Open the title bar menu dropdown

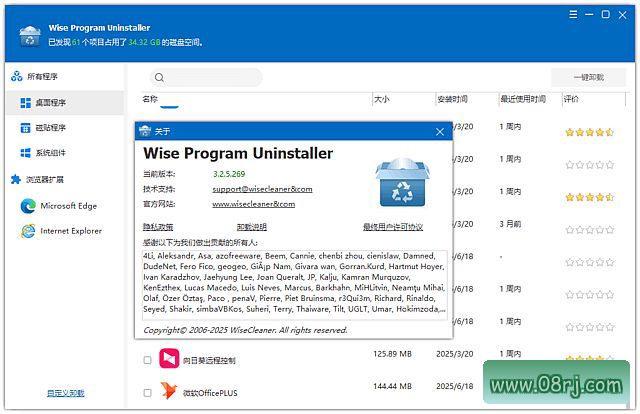tap(575, 16)
